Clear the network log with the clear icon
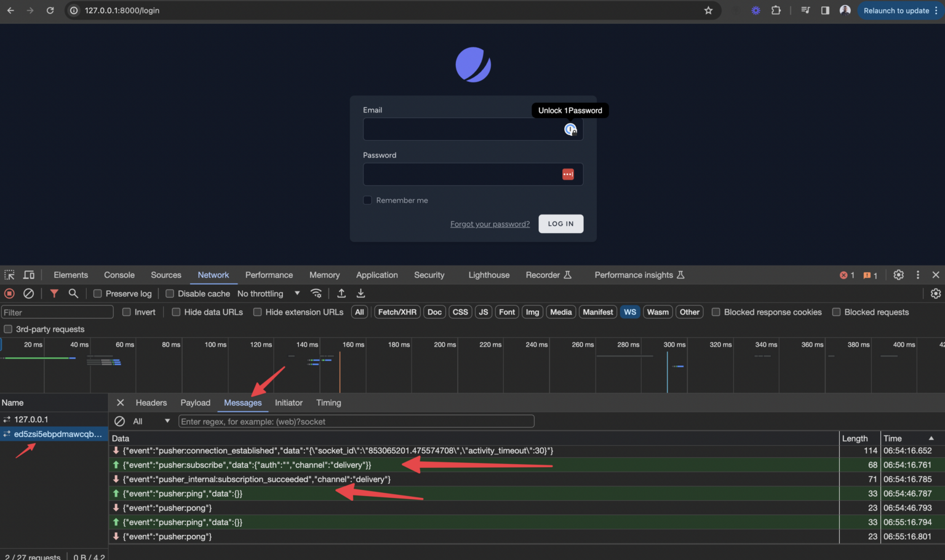The height and width of the screenshot is (560, 945). (29, 293)
